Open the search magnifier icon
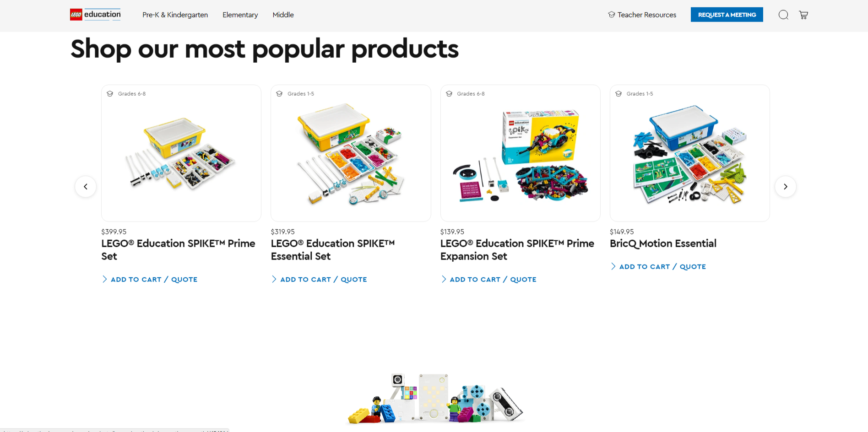The image size is (868, 432). (x=783, y=15)
